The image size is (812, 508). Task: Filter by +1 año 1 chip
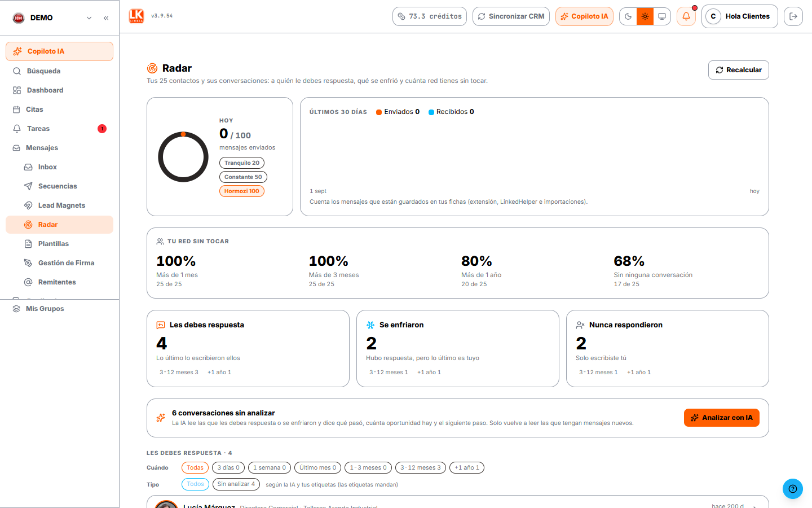click(x=467, y=468)
